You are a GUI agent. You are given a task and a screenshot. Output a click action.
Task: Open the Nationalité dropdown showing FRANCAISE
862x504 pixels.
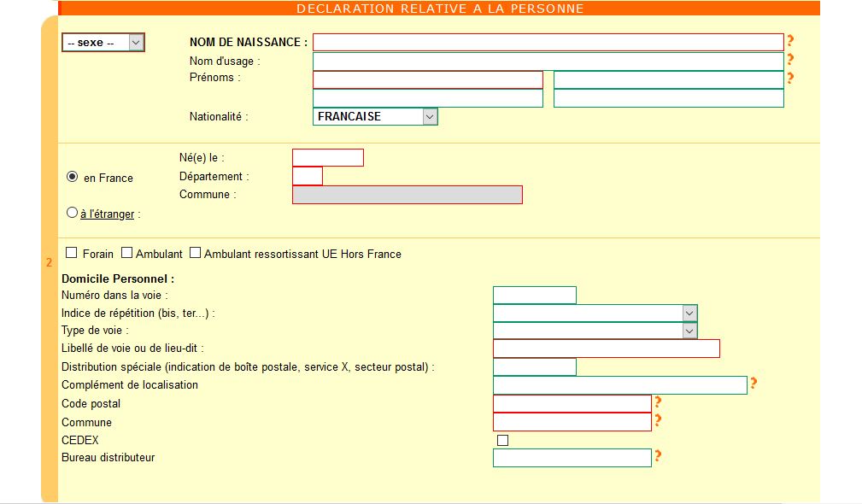[376, 116]
